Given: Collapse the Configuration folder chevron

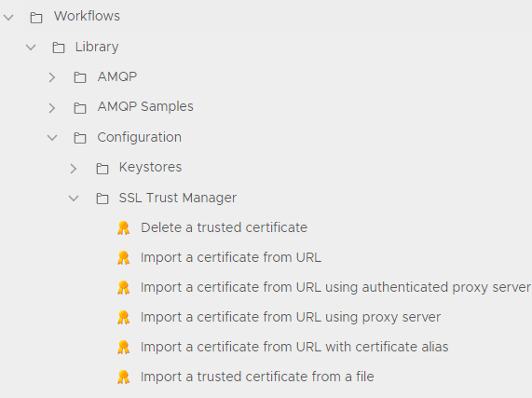Looking at the screenshot, I should point(52,138).
